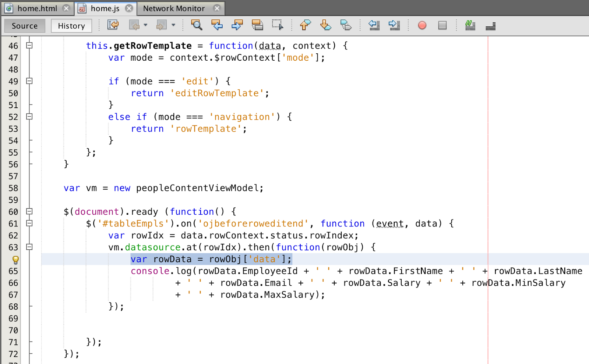This screenshot has height=364, width=589.
Task: Toggle a bookmark on the current line
Action: click(x=346, y=25)
